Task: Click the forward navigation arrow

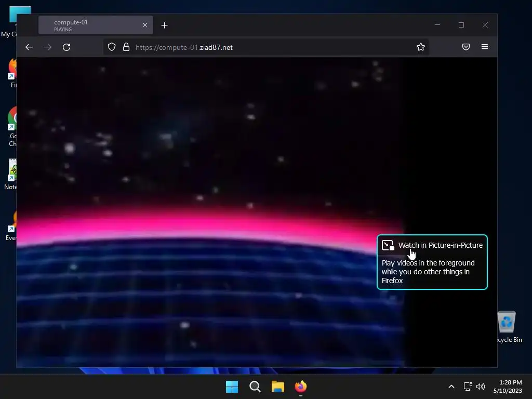Action: pyautogui.click(x=48, y=47)
